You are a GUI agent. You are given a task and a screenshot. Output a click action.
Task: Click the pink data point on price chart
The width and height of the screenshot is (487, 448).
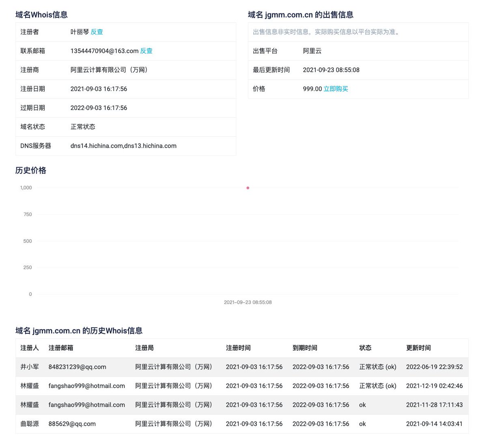click(x=248, y=188)
